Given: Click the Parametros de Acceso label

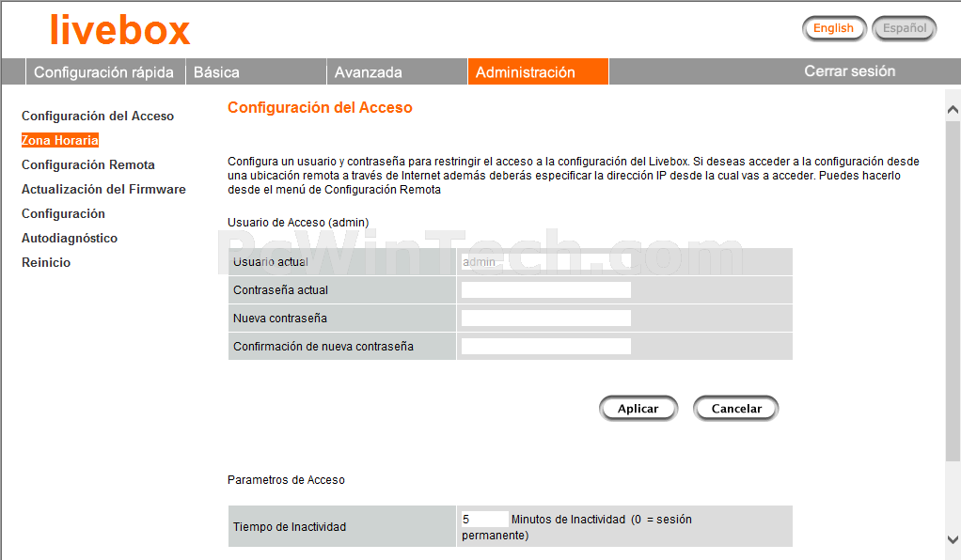Looking at the screenshot, I should tap(286, 480).
